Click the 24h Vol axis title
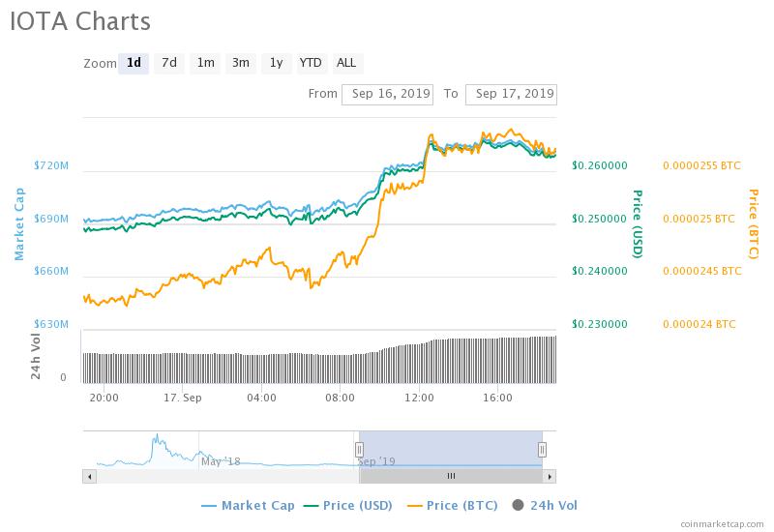 coord(36,356)
